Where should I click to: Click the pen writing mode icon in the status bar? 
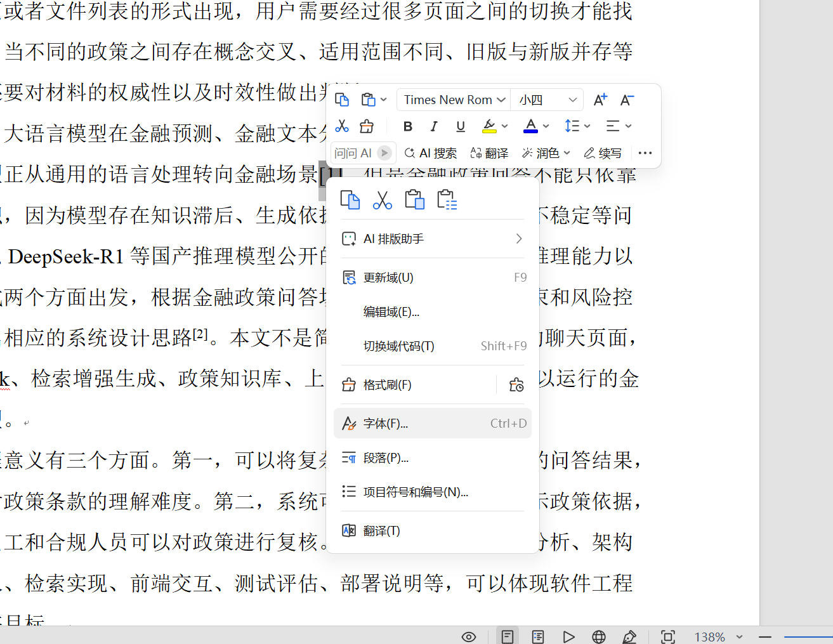[x=629, y=636]
